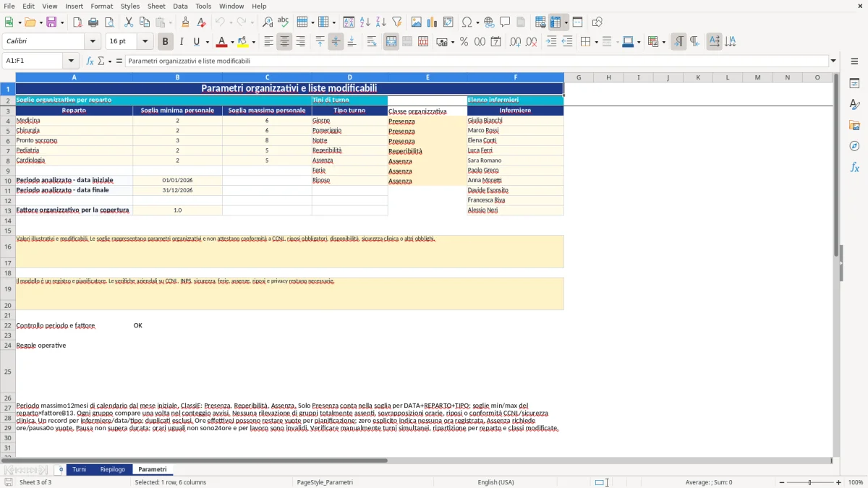Image resolution: width=868 pixels, height=488 pixels.
Task: Center text horizontally
Action: click(284, 42)
